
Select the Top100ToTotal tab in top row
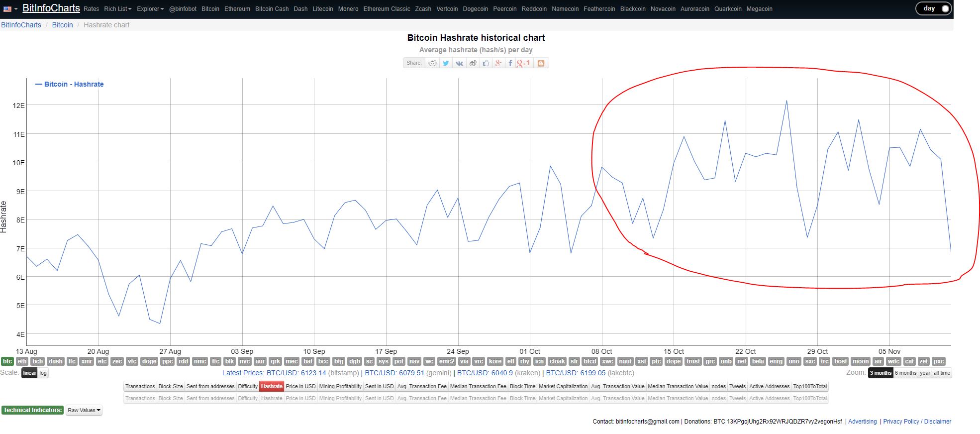pyautogui.click(x=810, y=386)
